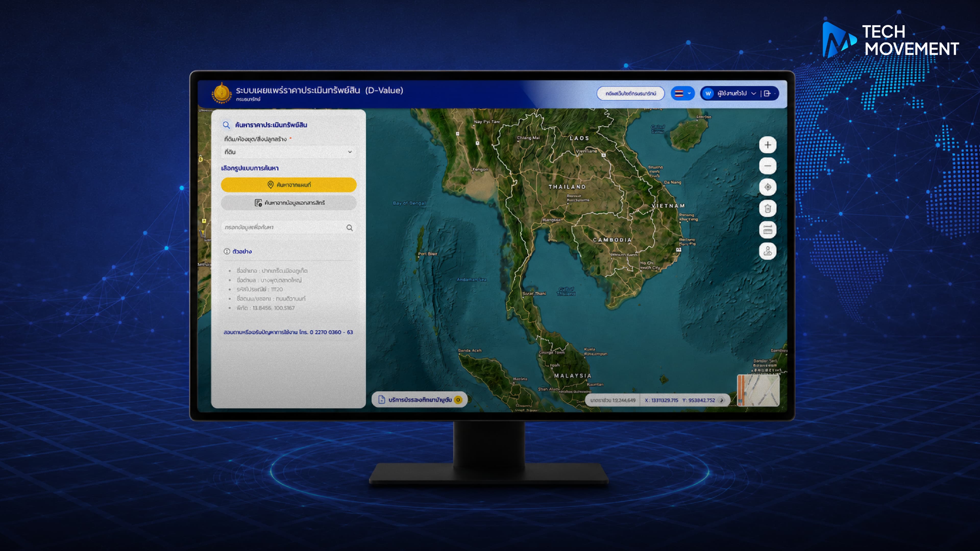Open the measurement ruler tool
The image size is (980, 551).
point(768,230)
